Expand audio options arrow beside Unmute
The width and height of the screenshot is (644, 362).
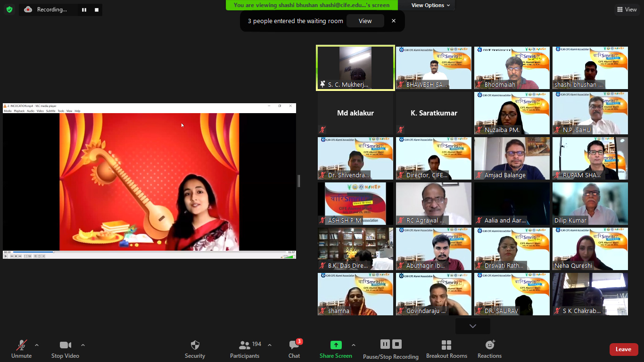click(x=37, y=345)
